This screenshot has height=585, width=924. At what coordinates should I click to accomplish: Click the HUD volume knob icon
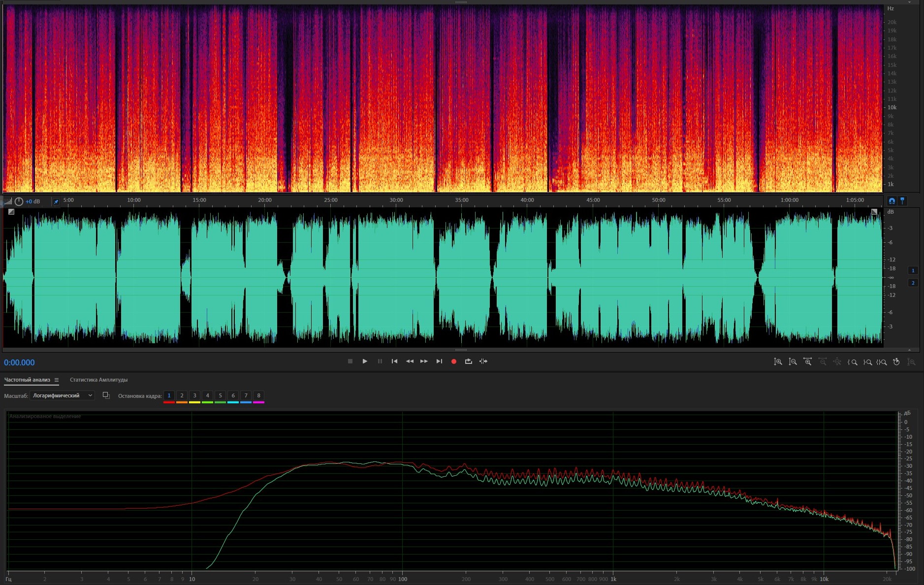point(19,201)
